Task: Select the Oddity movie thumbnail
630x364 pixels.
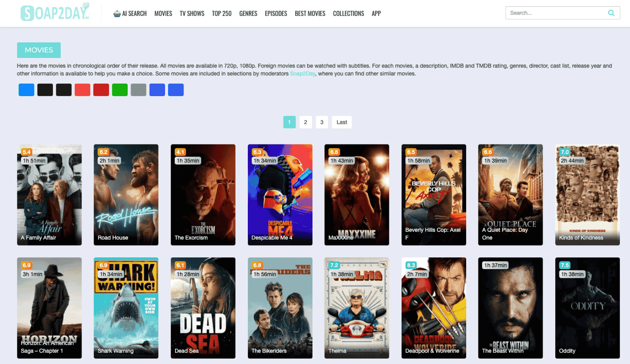Action: [x=587, y=308]
